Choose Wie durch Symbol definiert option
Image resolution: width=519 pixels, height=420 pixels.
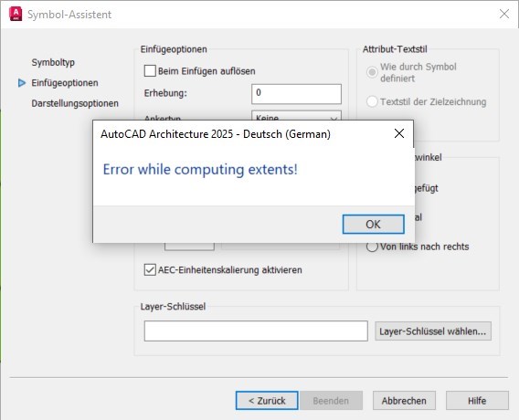(372, 72)
